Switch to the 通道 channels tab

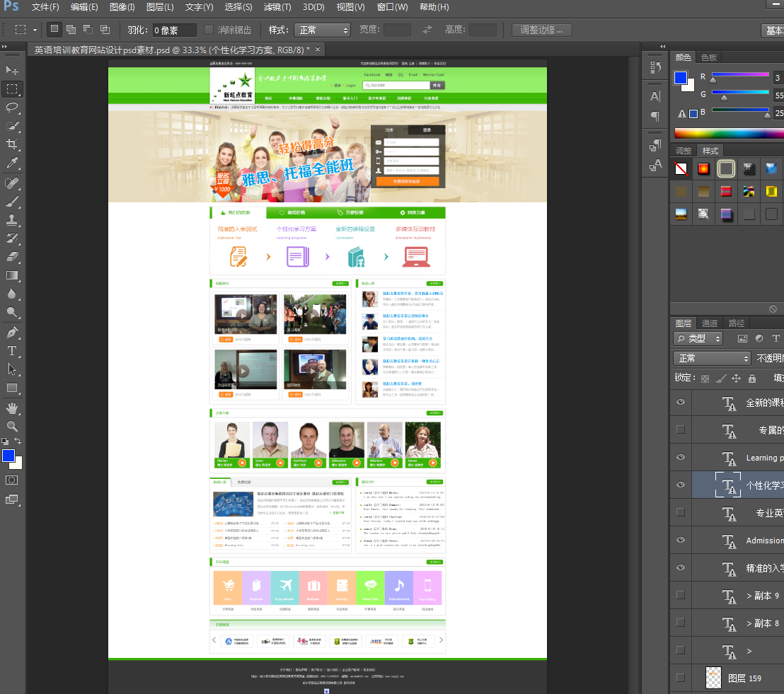pyautogui.click(x=709, y=323)
